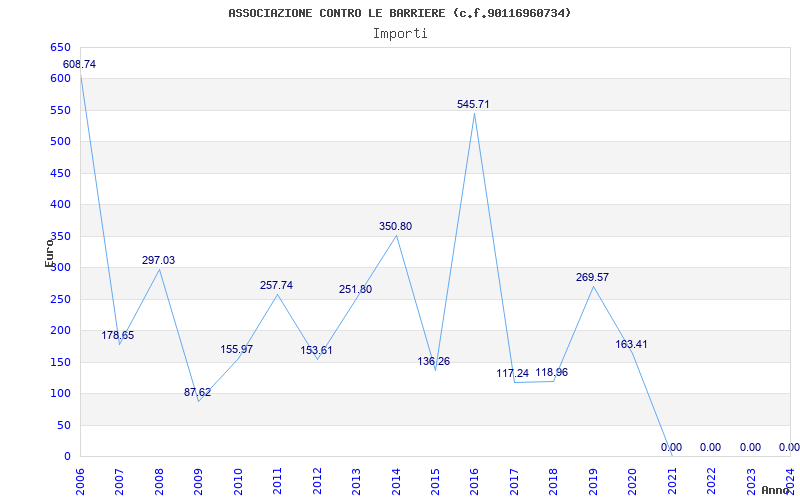The width and height of the screenshot is (800, 500).
Task: Select the 269.57 data label
Action: tap(592, 278)
